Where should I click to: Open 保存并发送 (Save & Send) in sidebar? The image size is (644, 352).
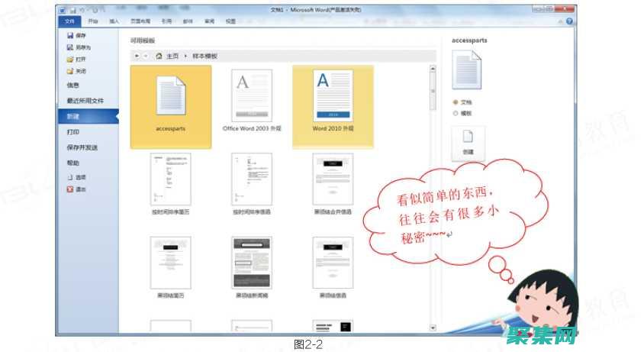[82, 147]
